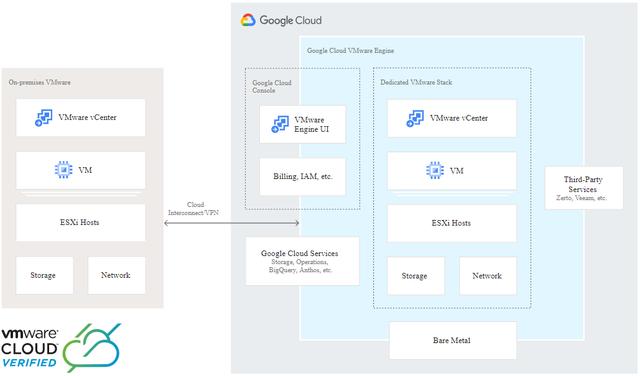
Task: Click the VMware Cloud Verified cloud icon
Action: click(93, 347)
